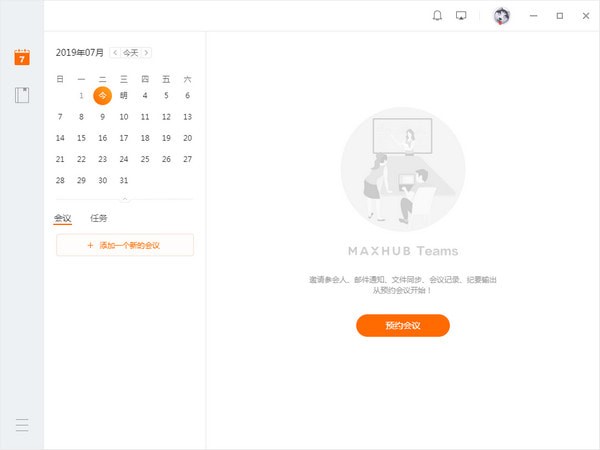Click the screen cast monitor icon
This screenshot has width=600, height=450.
point(461,16)
